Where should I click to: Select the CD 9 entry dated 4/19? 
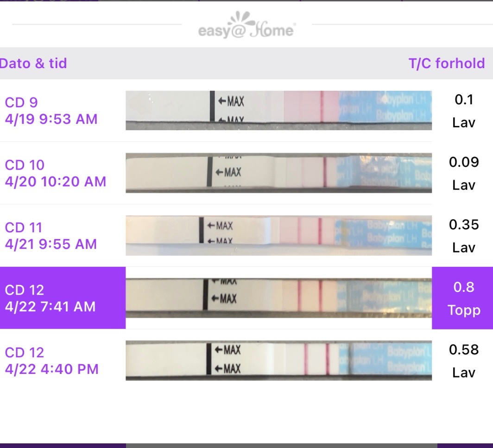tap(51, 111)
